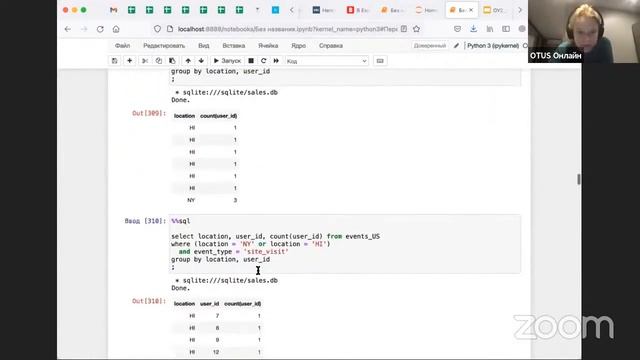Click the Доверенный trust indicator
This screenshot has width=640, height=360.
(x=430, y=46)
